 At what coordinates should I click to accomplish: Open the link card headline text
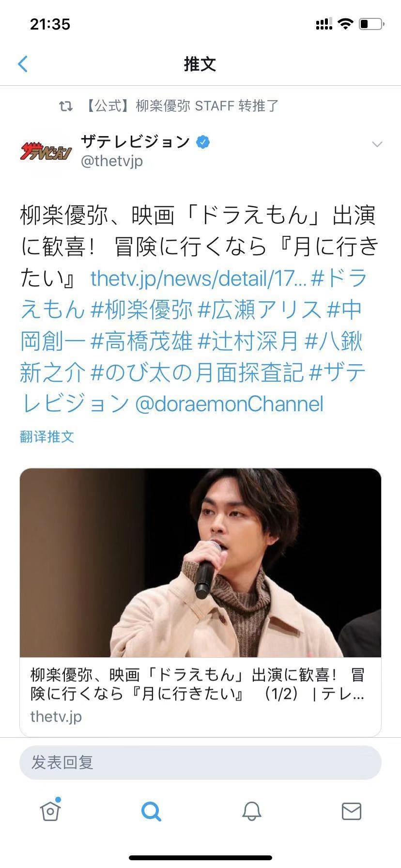(x=198, y=684)
